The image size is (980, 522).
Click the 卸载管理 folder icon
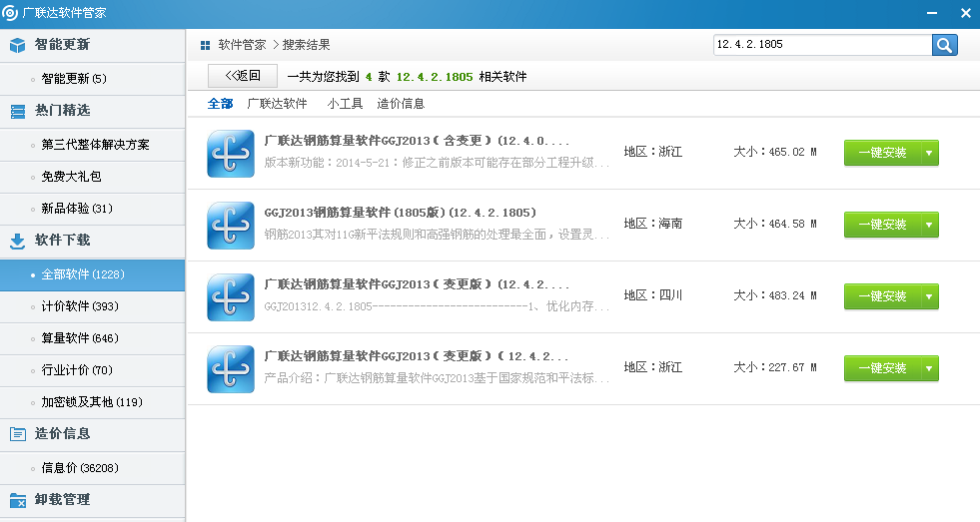(x=18, y=500)
